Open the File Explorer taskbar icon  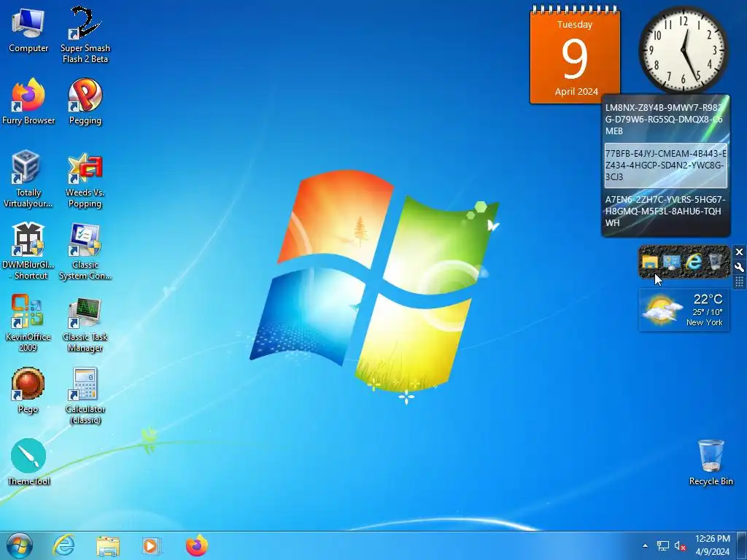tap(108, 545)
